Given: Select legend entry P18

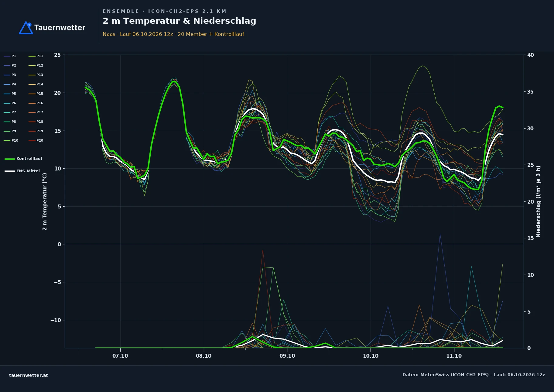Looking at the screenshot, I should point(36,122).
